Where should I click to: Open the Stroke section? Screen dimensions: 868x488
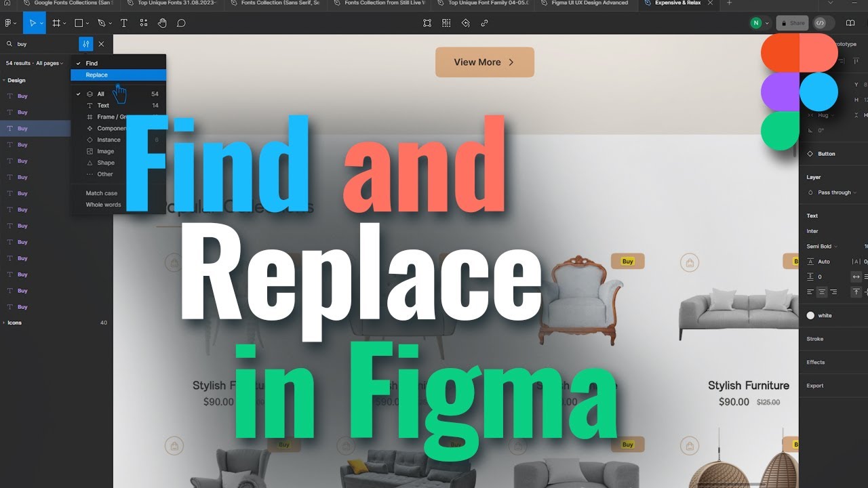[815, 339]
